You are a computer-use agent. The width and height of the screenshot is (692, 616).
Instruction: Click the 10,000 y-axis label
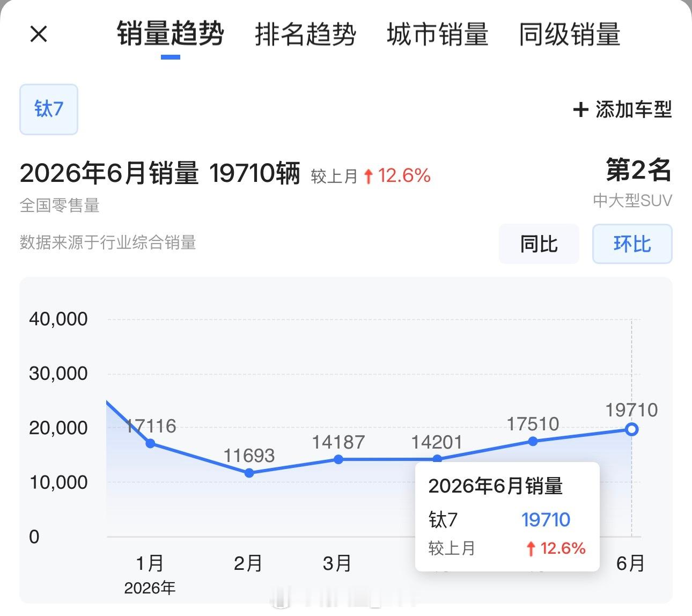point(58,482)
